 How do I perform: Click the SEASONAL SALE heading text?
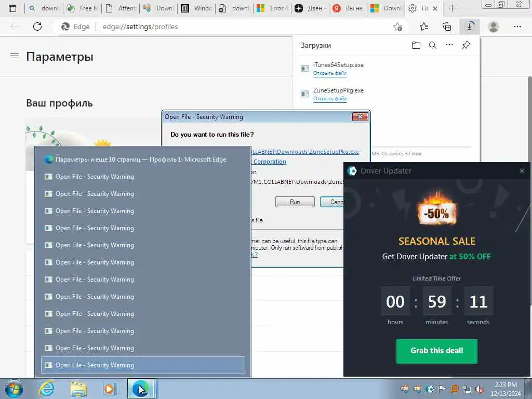point(436,241)
